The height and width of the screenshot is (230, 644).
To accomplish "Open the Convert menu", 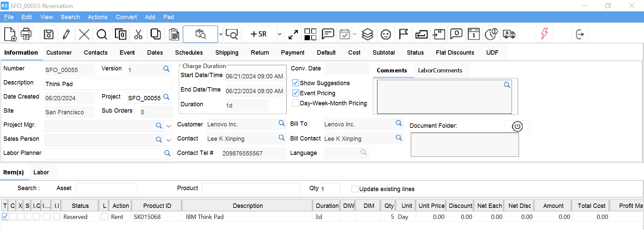I will (126, 17).
